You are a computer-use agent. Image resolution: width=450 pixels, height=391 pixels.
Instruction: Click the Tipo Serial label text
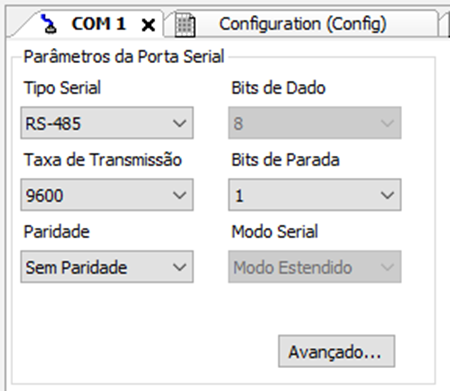click(62, 88)
